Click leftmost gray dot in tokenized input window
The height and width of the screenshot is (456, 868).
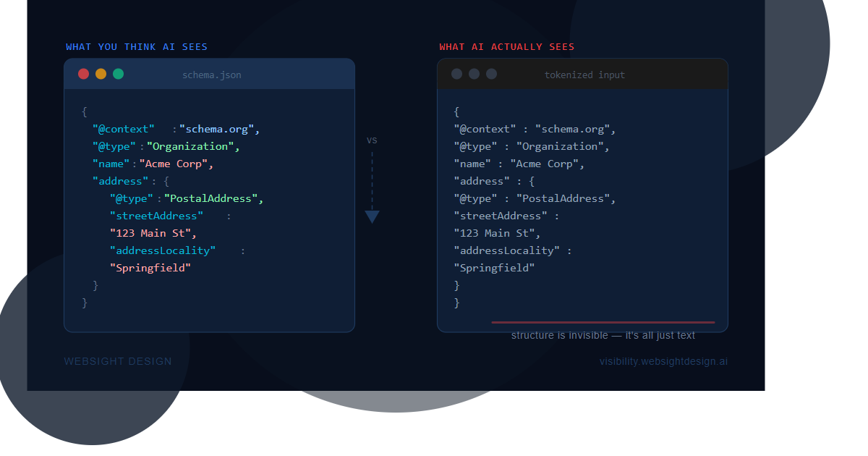(x=457, y=74)
